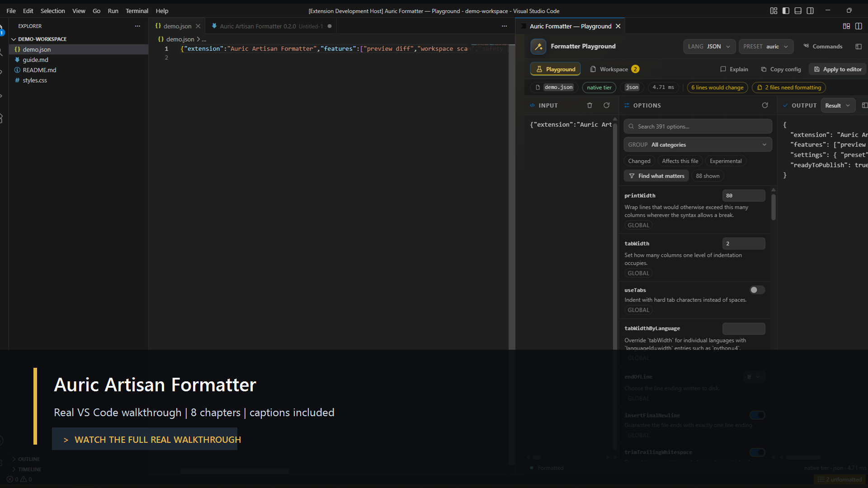Click the 88 shown count chip
The width and height of the screenshot is (868, 488).
click(708, 176)
